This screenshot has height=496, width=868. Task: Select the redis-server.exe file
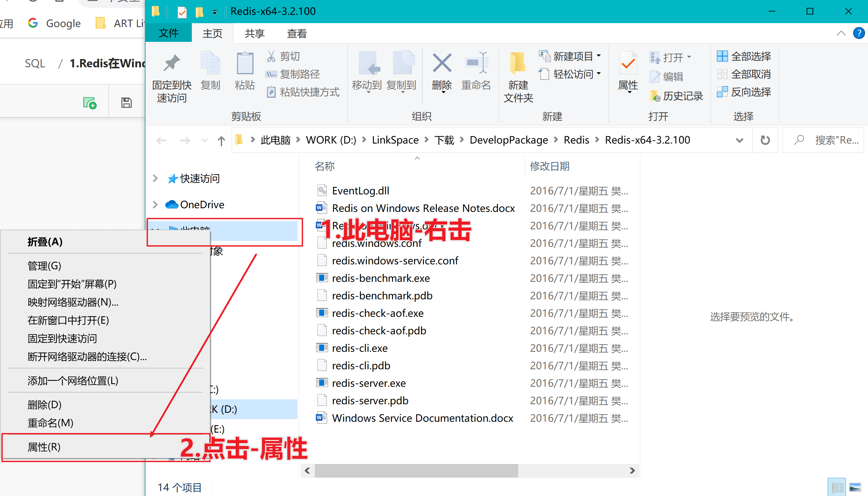point(369,383)
